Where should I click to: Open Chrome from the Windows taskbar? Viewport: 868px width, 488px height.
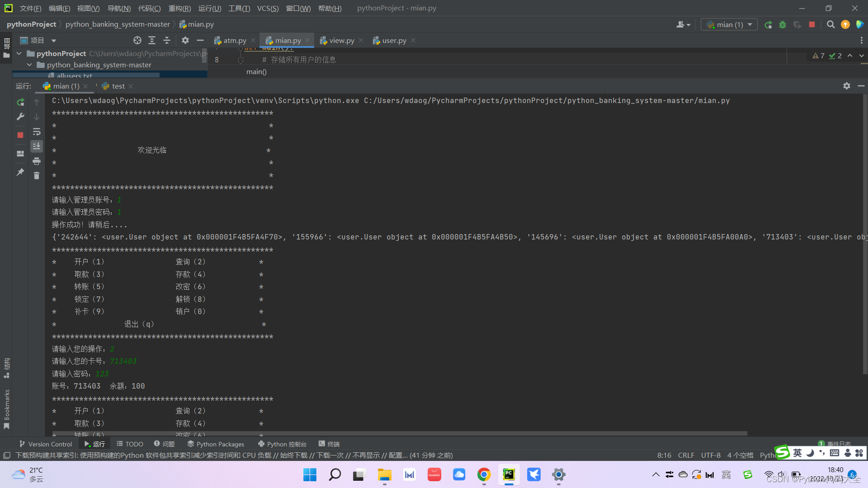pyautogui.click(x=484, y=474)
